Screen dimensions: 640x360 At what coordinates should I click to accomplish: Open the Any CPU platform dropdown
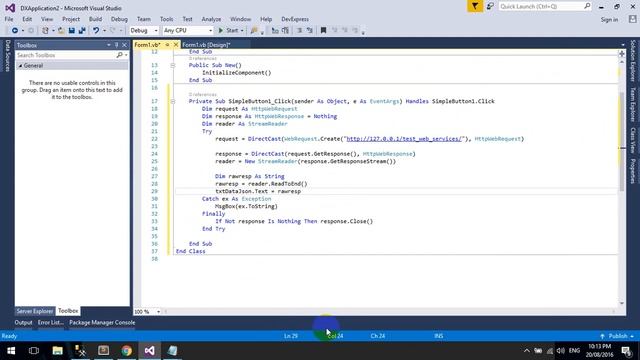coord(210,31)
